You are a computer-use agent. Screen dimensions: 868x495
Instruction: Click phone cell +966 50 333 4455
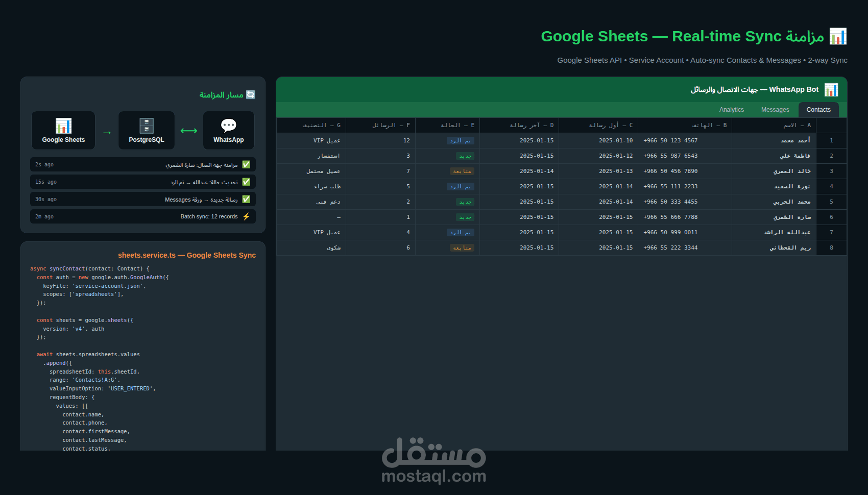pyautogui.click(x=685, y=202)
